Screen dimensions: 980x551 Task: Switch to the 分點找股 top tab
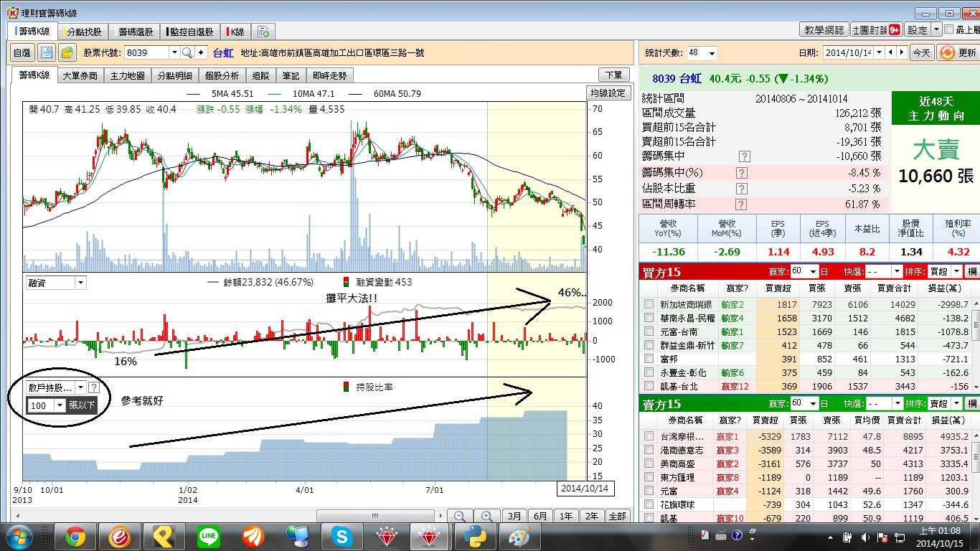point(83,32)
